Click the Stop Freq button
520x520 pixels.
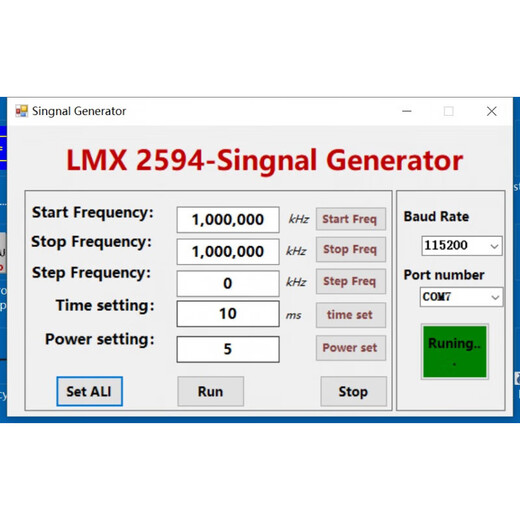tap(351, 249)
